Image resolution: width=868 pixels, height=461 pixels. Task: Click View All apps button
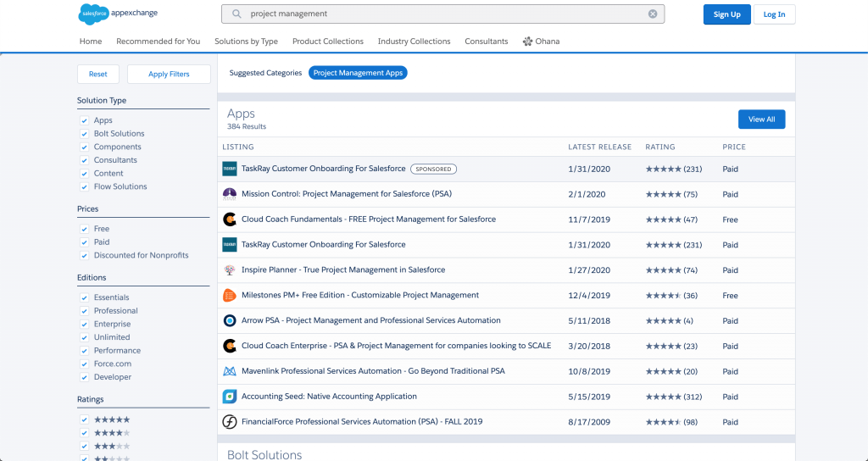761,119
